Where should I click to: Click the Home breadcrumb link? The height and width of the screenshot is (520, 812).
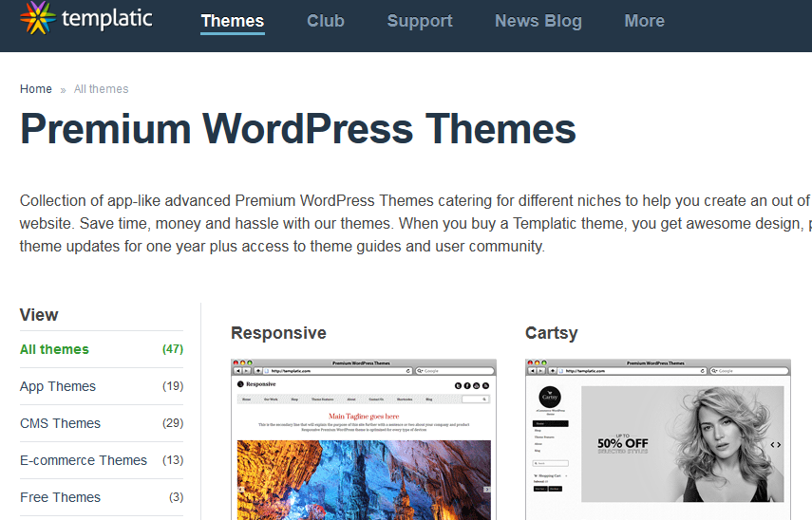[x=36, y=89]
